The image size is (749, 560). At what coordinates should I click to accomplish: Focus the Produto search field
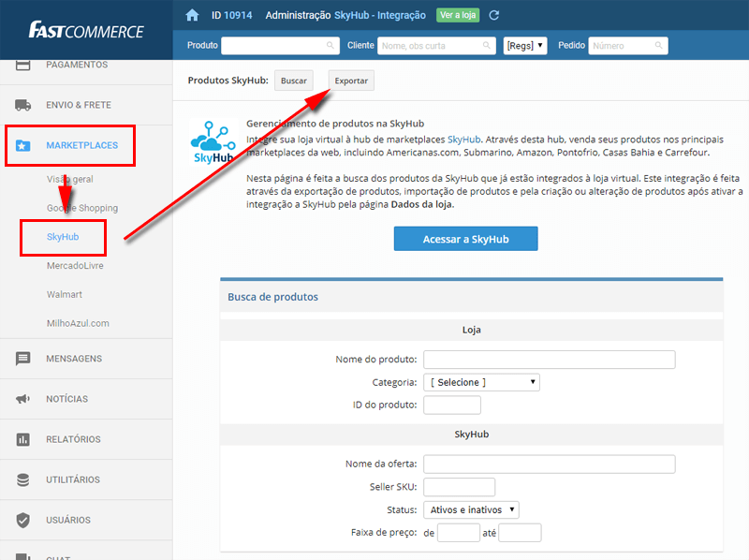(x=280, y=46)
